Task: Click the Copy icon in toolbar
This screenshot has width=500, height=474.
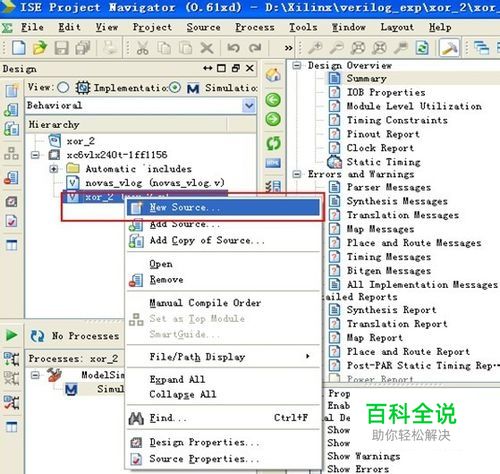Action: point(164,48)
